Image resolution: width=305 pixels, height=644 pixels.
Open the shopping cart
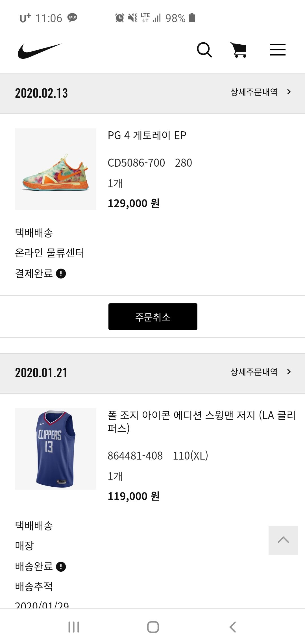[239, 50]
